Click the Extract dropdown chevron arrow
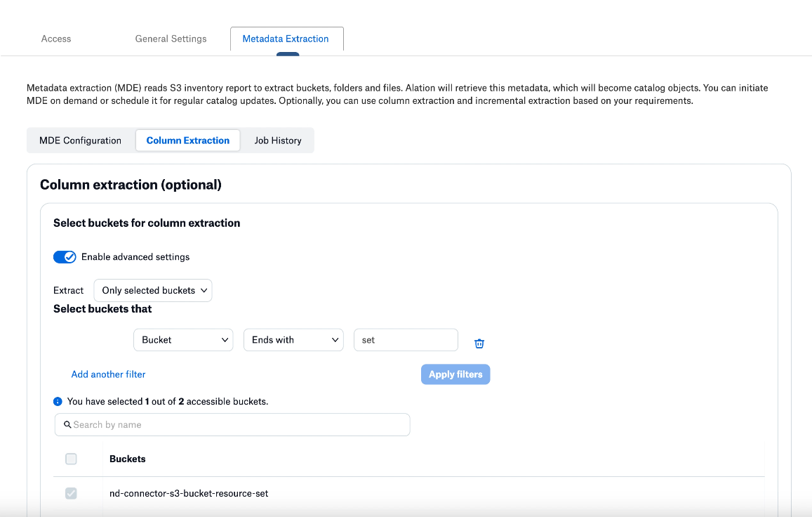The height and width of the screenshot is (517, 812). click(204, 290)
